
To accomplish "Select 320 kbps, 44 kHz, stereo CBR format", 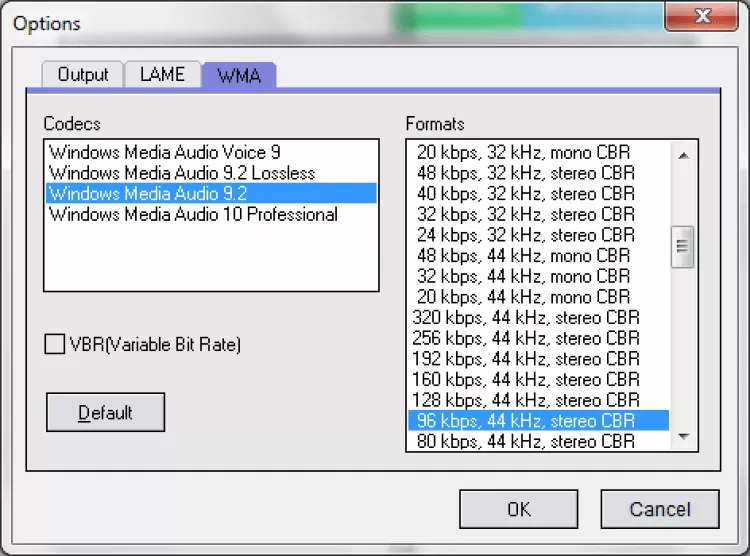I will (526, 317).
